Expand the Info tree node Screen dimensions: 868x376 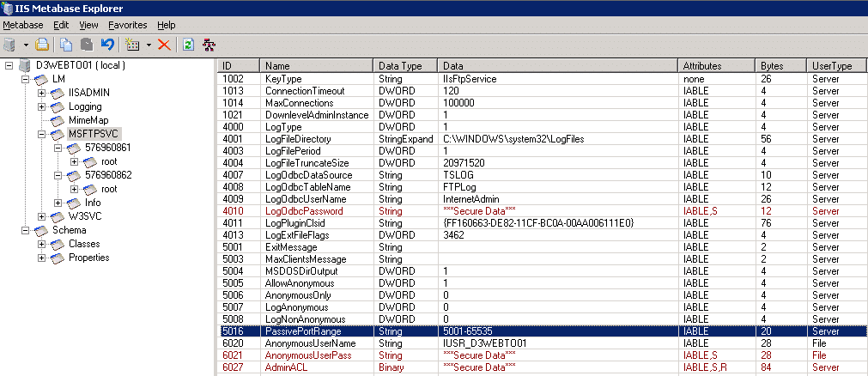(58, 203)
